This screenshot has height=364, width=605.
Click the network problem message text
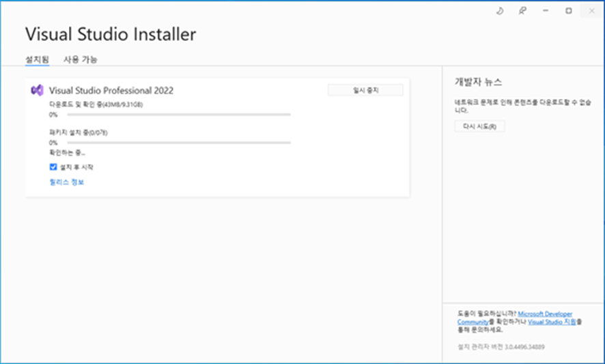coord(523,106)
